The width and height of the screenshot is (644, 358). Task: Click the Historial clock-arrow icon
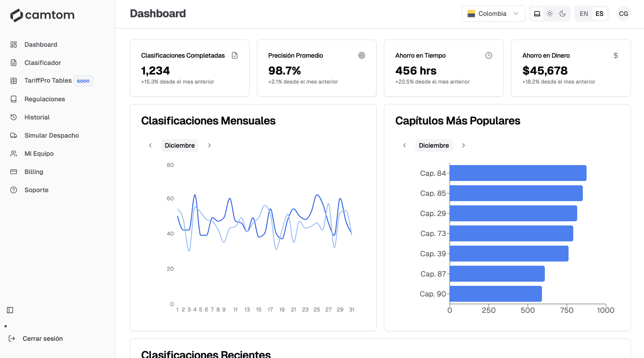pos(14,117)
